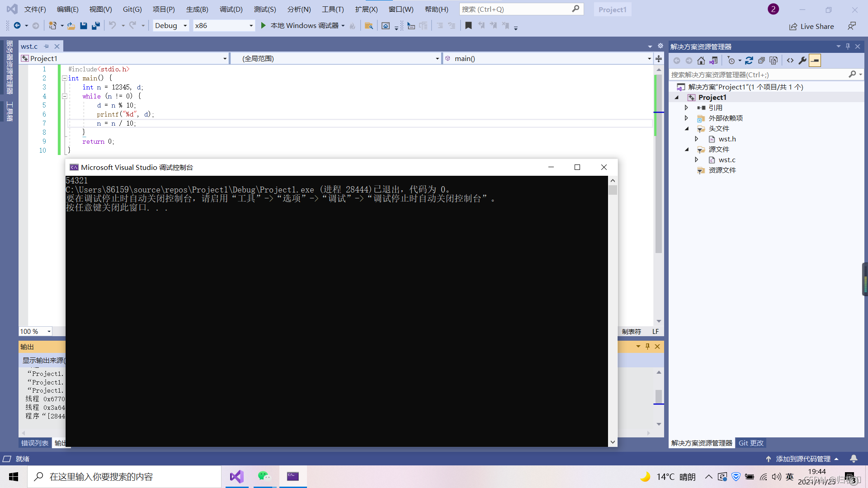
Task: Go to Home in Solution Explorer toolbar
Action: tap(701, 61)
